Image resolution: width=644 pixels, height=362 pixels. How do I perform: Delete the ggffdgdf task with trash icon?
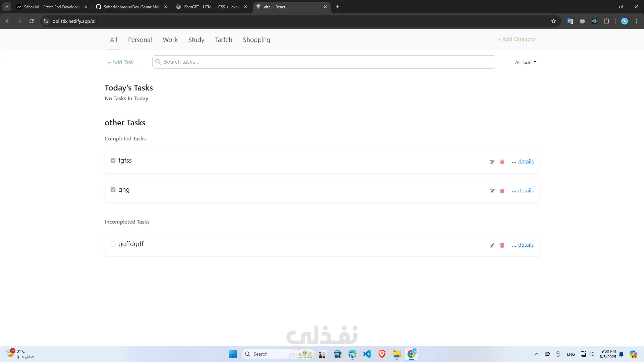[x=502, y=245]
